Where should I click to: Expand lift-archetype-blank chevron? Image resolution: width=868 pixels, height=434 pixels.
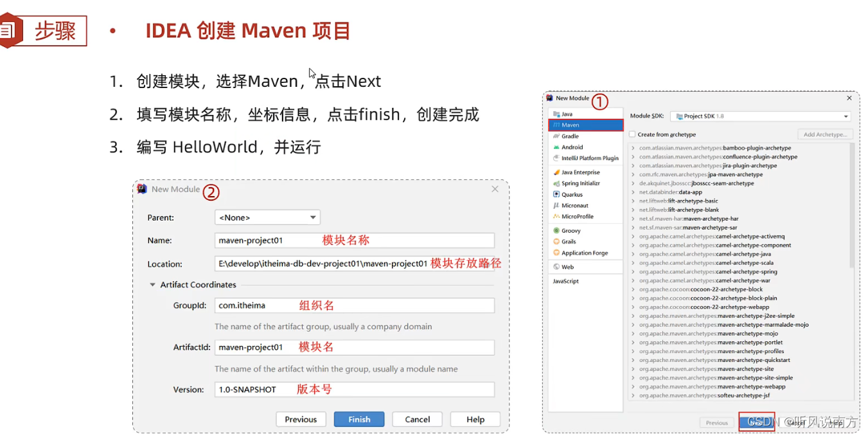pyautogui.click(x=633, y=210)
